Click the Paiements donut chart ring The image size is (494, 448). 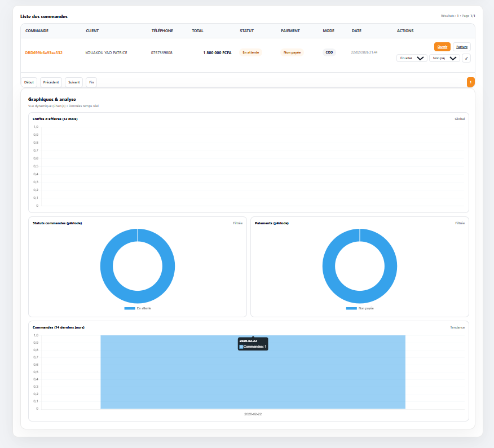point(329,267)
